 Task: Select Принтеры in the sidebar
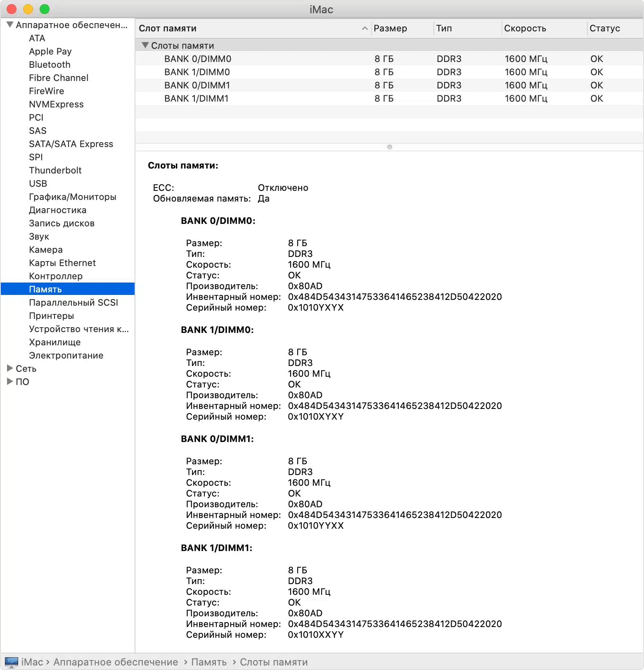coord(52,316)
